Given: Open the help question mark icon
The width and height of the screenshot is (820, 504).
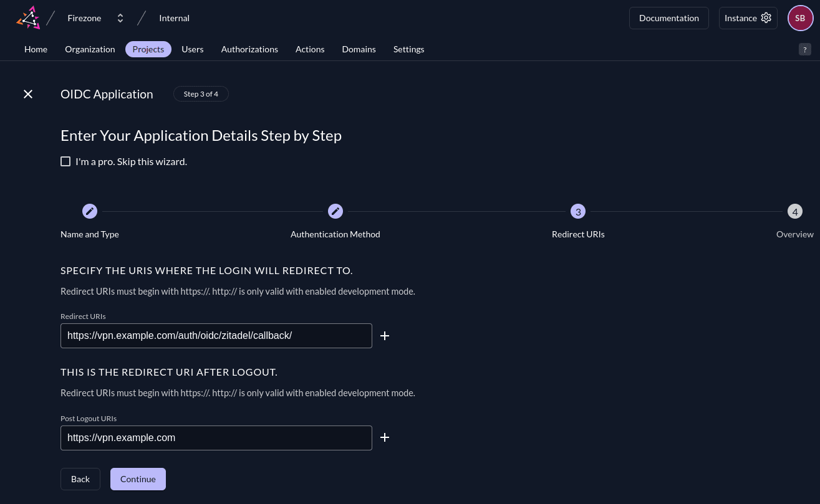Looking at the screenshot, I should (805, 50).
